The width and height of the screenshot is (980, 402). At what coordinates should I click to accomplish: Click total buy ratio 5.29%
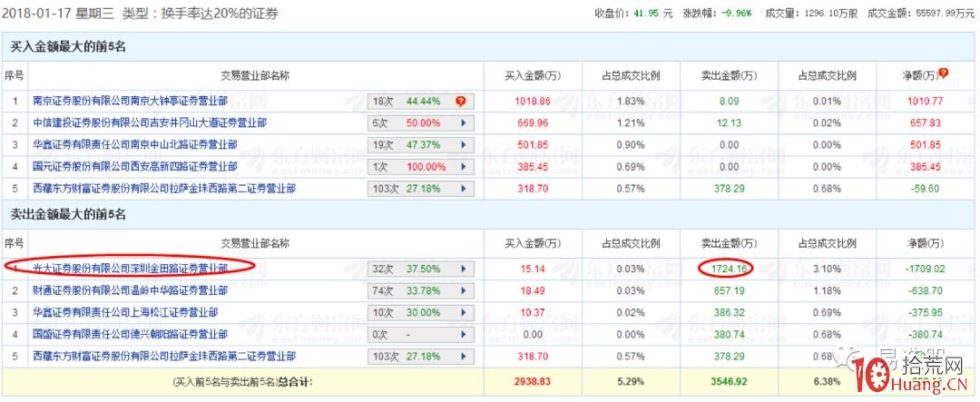coord(630,379)
